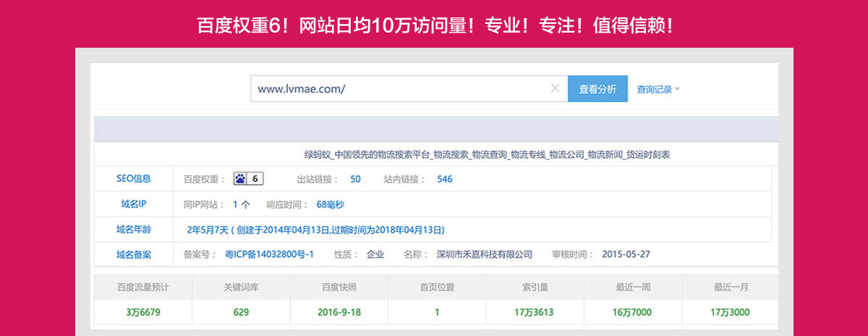
Task: Clear the URL with the X icon
Action: click(x=555, y=88)
